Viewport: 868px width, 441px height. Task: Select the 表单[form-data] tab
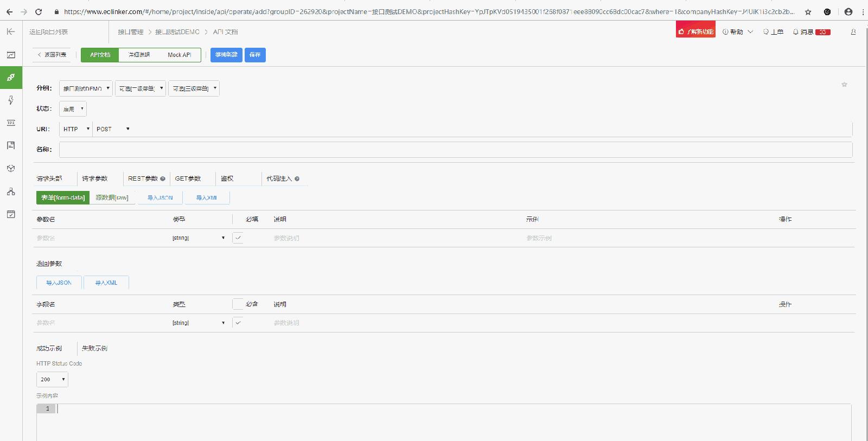pos(63,197)
